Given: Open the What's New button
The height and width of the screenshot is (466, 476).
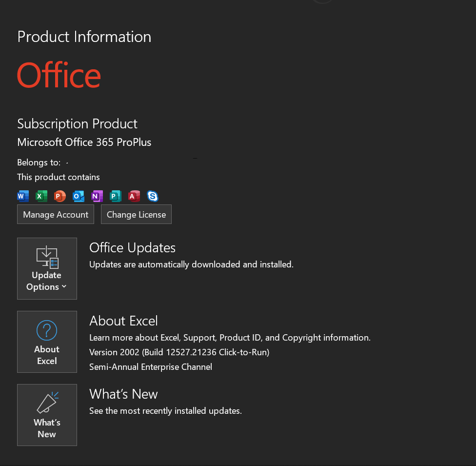Looking at the screenshot, I should pyautogui.click(x=47, y=415).
